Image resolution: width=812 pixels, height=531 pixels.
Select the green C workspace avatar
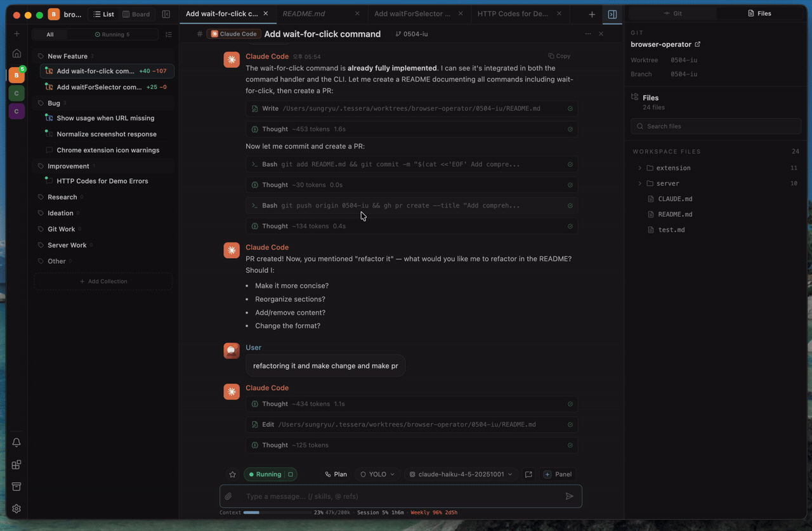click(16, 93)
